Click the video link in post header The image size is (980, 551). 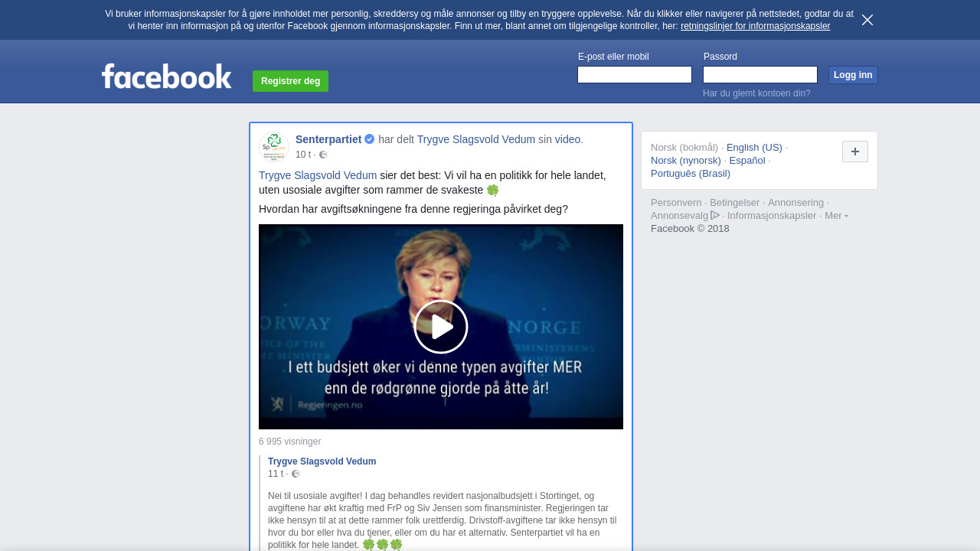pyautogui.click(x=567, y=139)
